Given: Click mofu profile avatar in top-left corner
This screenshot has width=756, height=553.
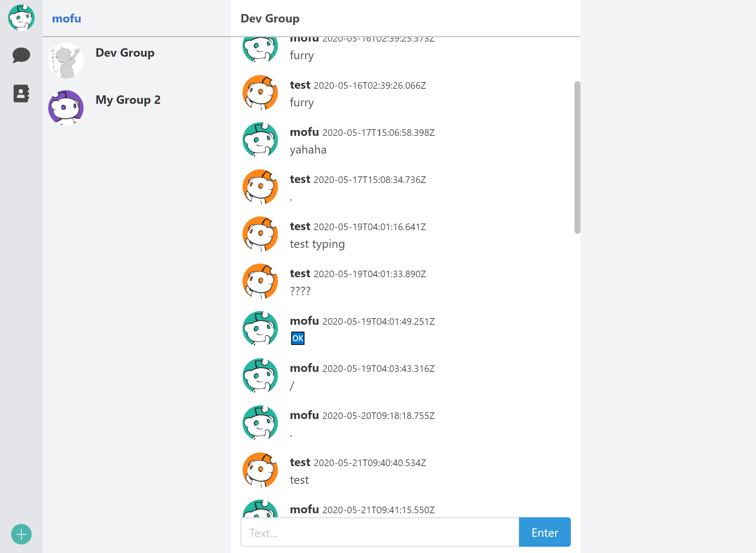Looking at the screenshot, I should [x=21, y=18].
